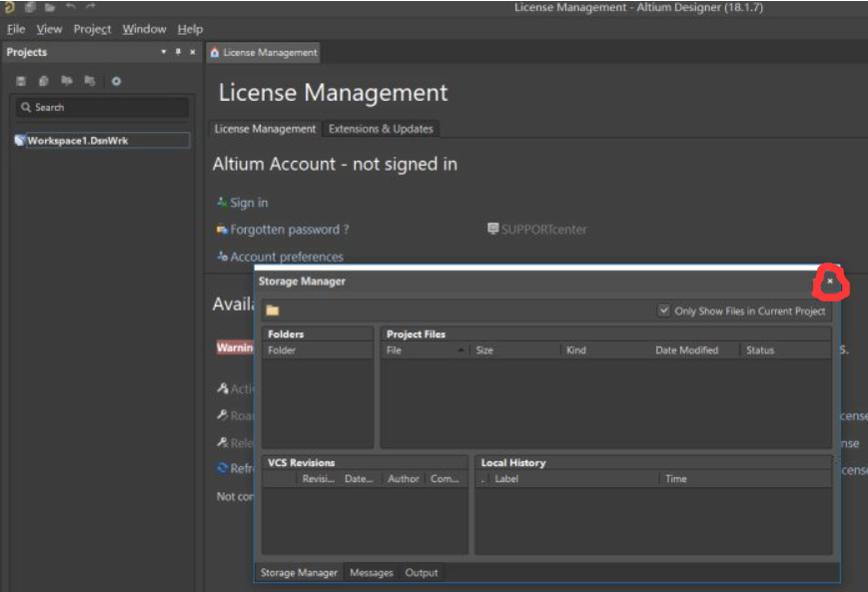Pin the Projects panel with pushpin icon
Screen dimensions: 868x592
click(x=178, y=52)
